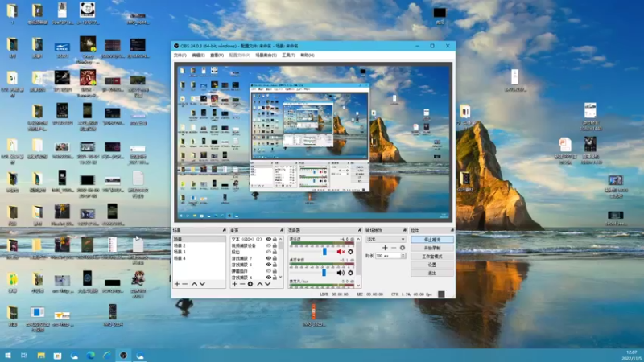Screen dimensions: 644x362
Task: Add a transition with the plus icon
Action: tap(385, 248)
